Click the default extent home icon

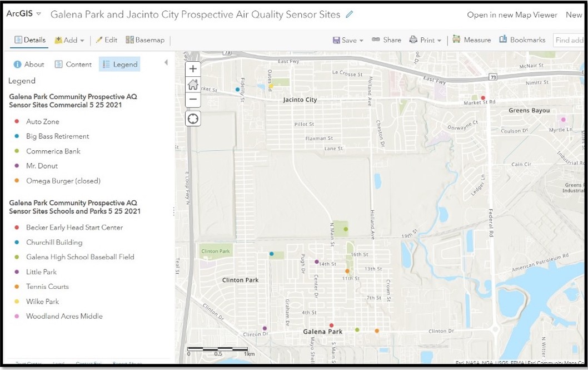[193, 85]
